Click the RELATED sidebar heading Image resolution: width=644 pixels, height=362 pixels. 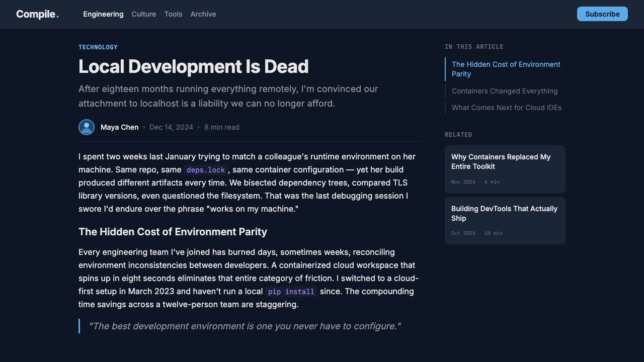458,135
